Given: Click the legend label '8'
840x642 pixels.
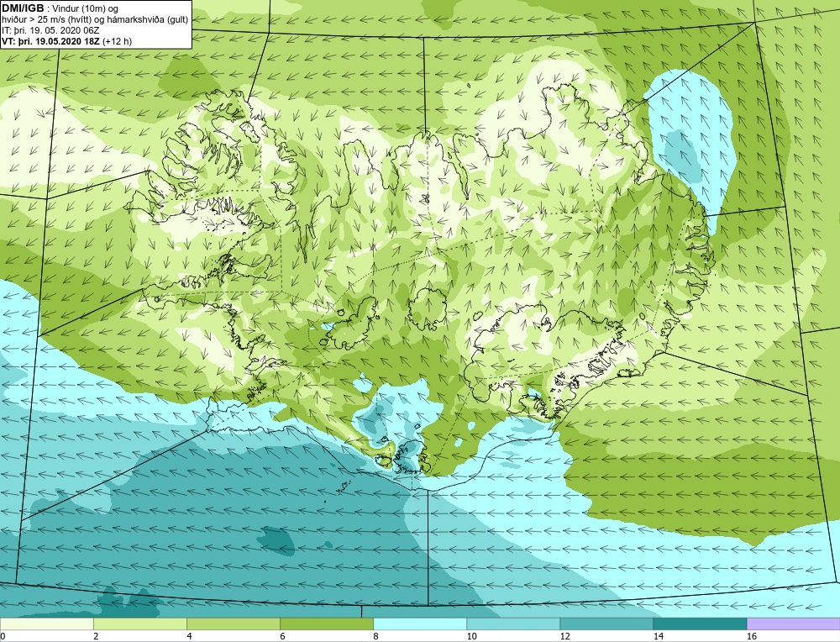Looking at the screenshot, I should click(x=375, y=636).
